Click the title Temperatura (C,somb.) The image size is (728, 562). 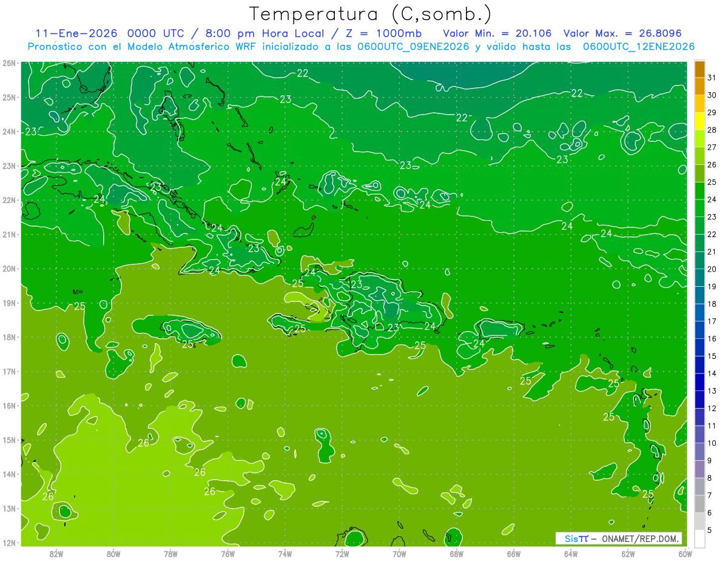370,15
